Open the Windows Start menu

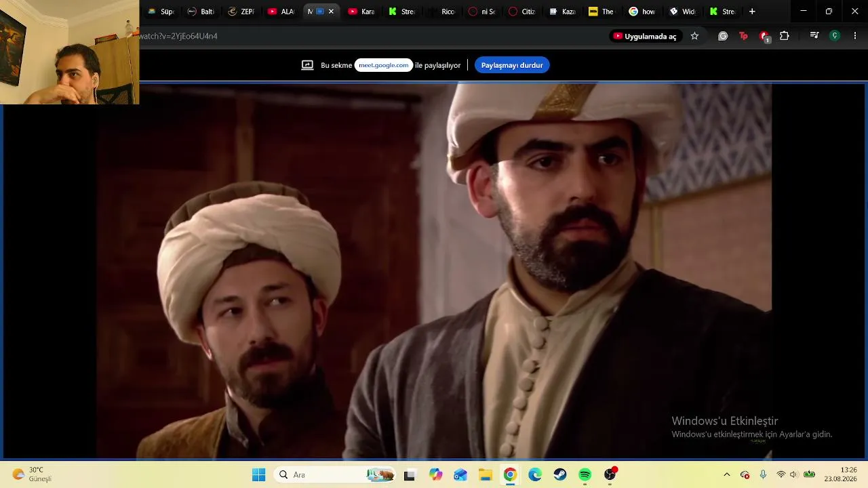point(258,475)
